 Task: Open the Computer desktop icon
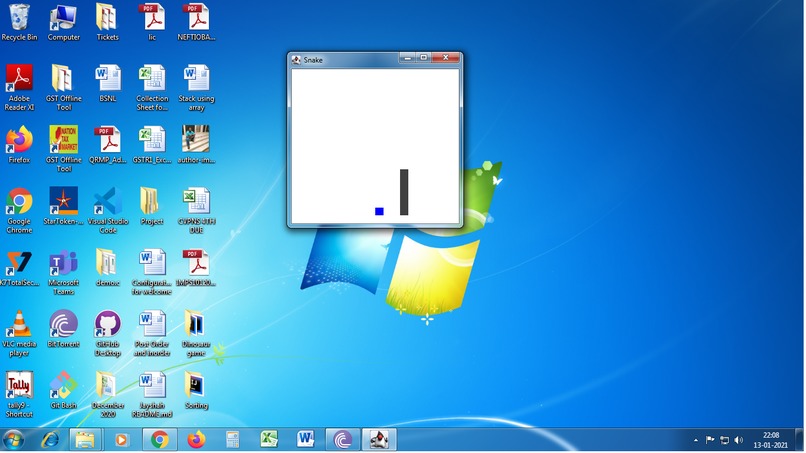click(64, 23)
